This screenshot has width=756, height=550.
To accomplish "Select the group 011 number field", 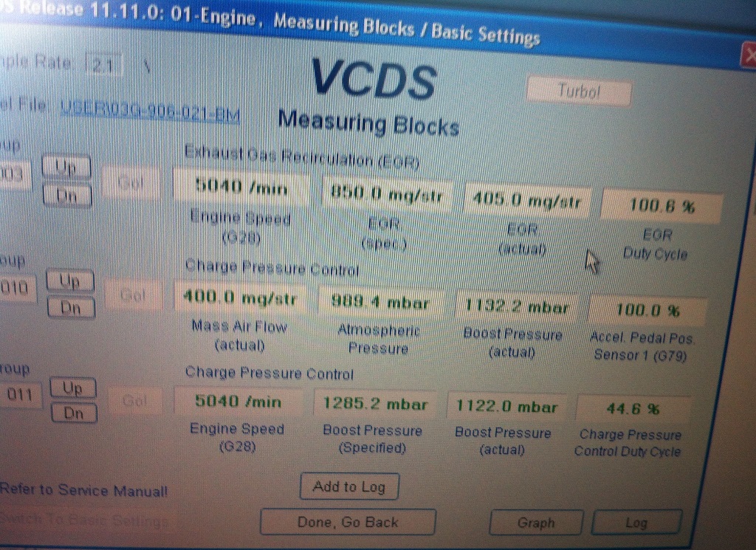I will click(x=20, y=395).
